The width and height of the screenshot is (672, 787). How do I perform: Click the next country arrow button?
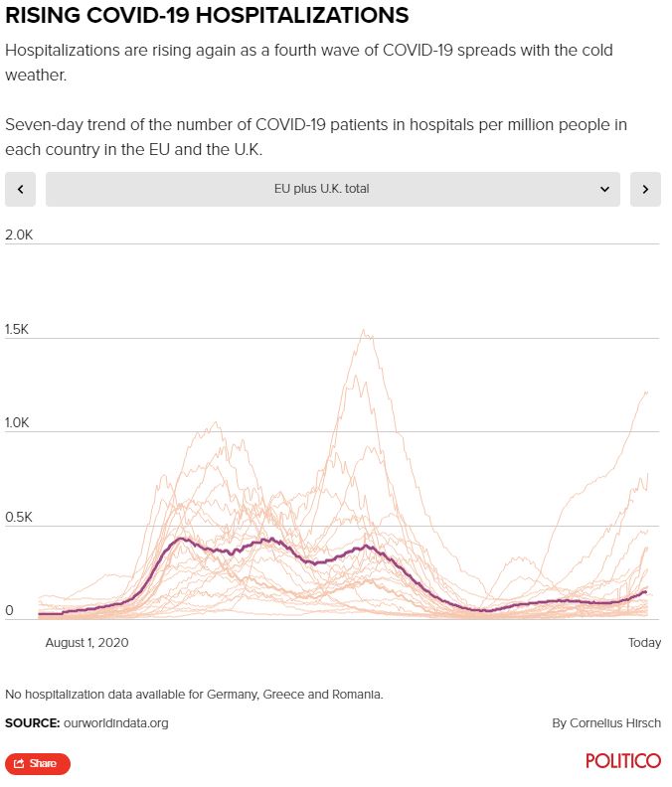pos(645,189)
